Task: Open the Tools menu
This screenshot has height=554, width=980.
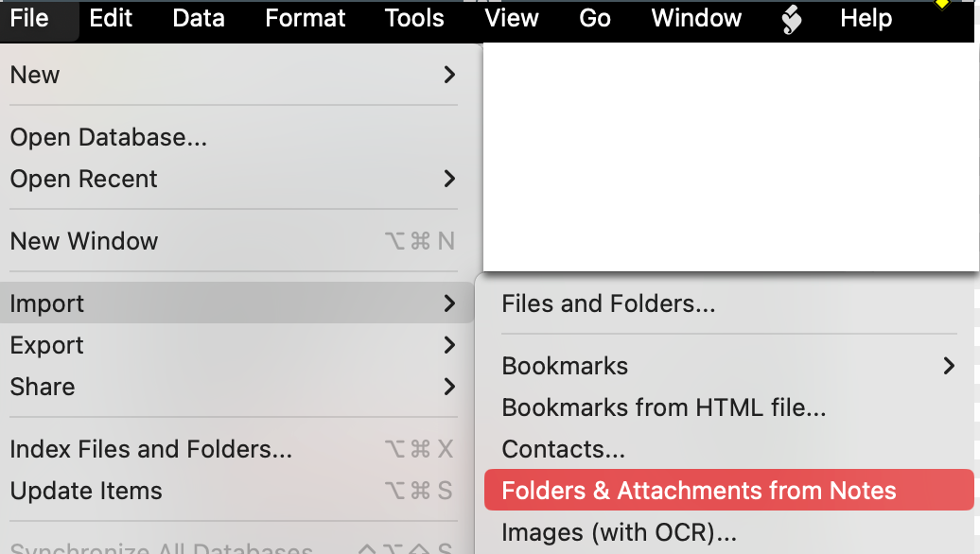Action: pyautogui.click(x=414, y=18)
